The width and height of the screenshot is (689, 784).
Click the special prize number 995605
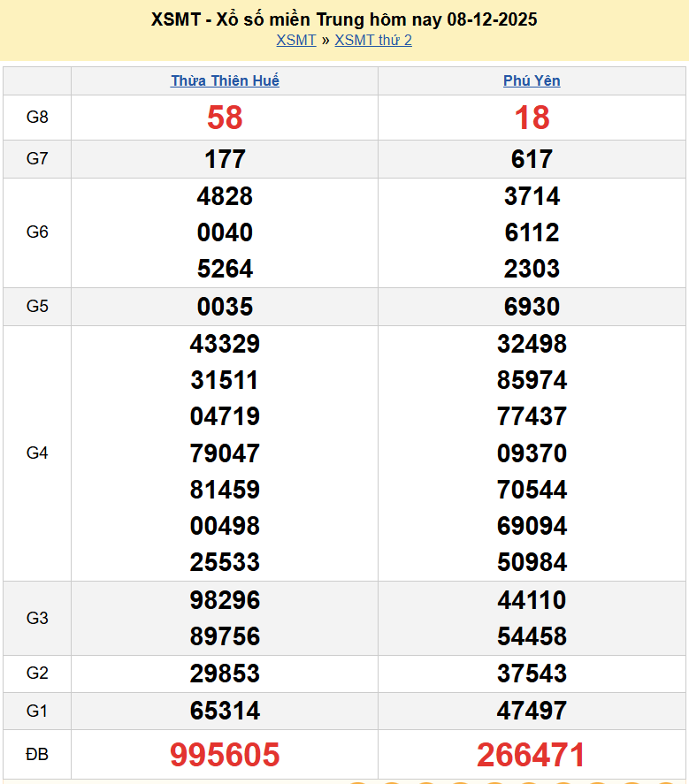click(225, 755)
